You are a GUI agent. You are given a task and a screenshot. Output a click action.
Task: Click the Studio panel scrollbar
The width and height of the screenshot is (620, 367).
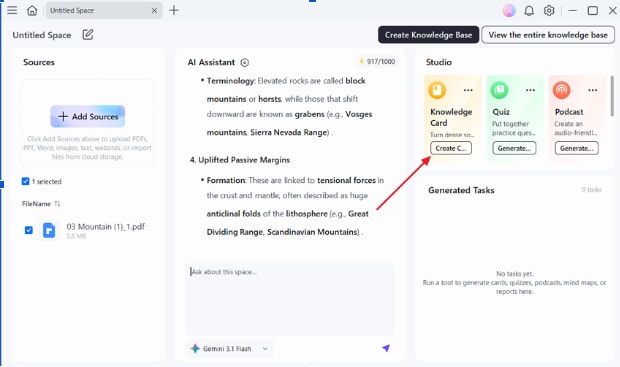pyautogui.click(x=612, y=96)
